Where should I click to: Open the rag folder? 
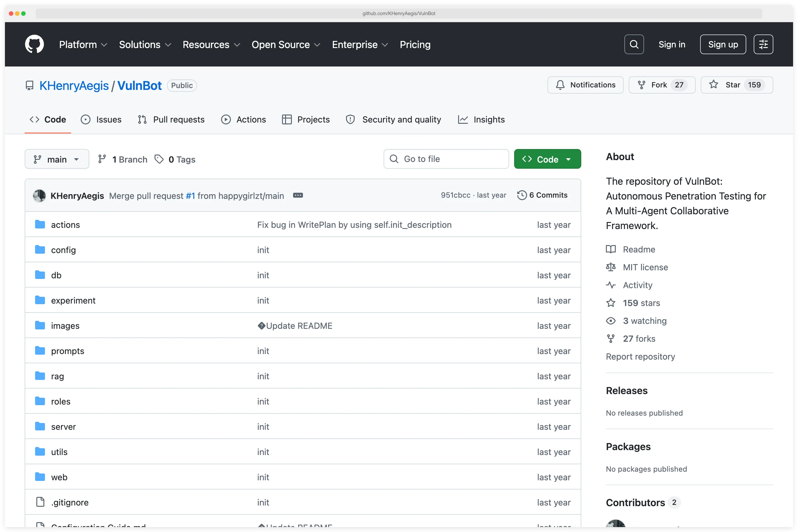coord(57,376)
